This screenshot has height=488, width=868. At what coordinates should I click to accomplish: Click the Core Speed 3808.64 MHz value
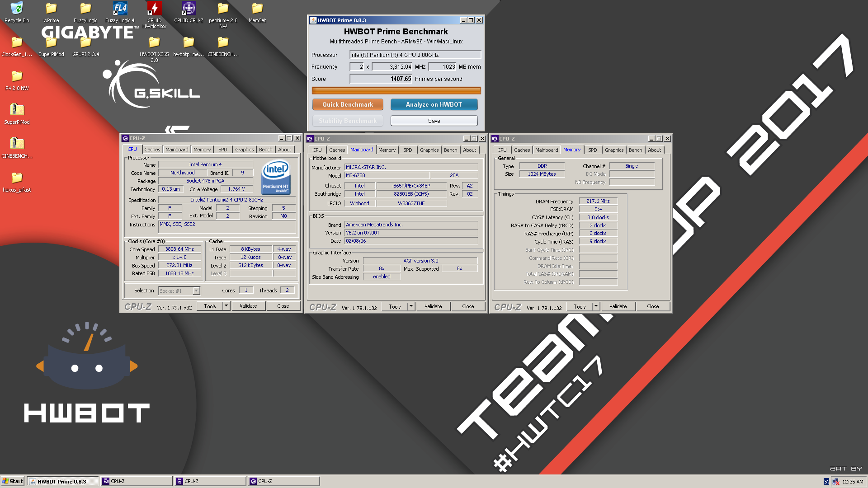pyautogui.click(x=179, y=249)
